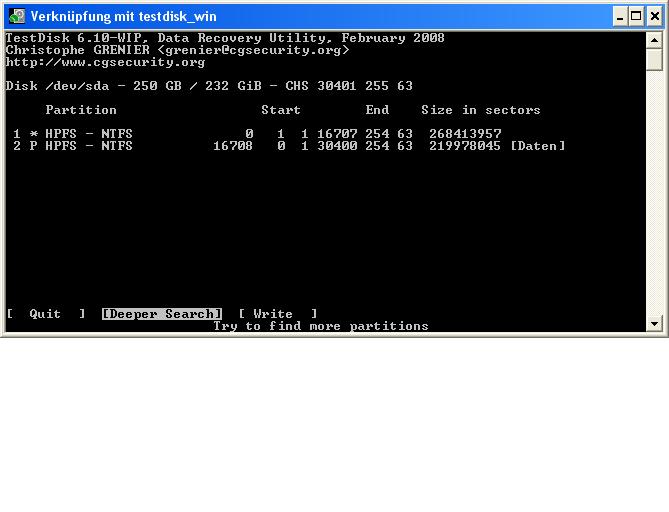This screenshot has height=512, width=669.
Task: Click the http://www.cgsecurity.org URL text
Action: pos(105,62)
